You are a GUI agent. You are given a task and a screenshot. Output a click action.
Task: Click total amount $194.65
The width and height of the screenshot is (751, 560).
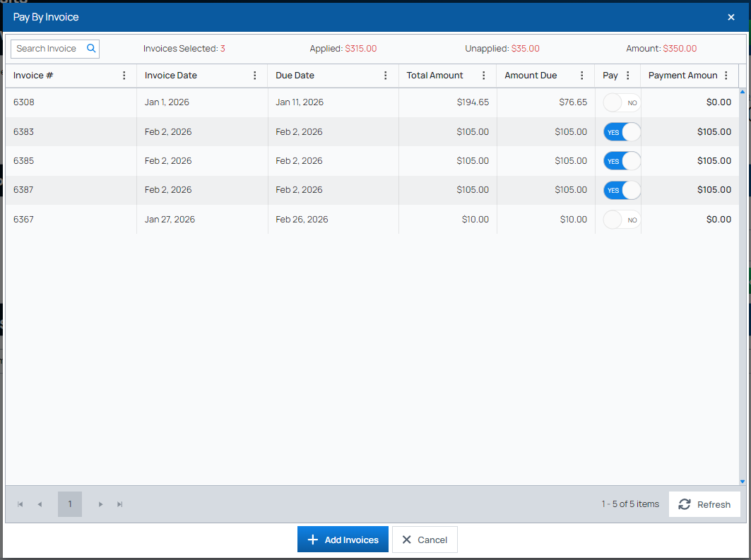[473, 102]
